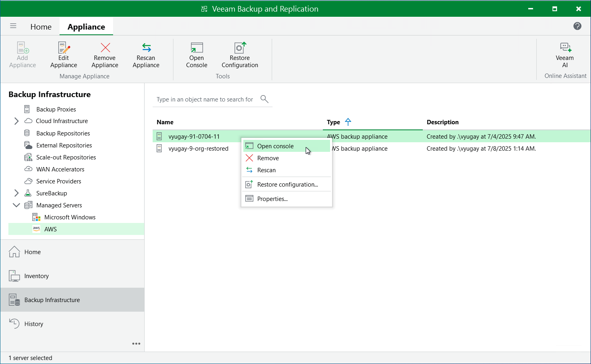Image resolution: width=591 pixels, height=364 pixels.
Task: Expand the Cloud Infrastructure tree node
Action: [16, 121]
